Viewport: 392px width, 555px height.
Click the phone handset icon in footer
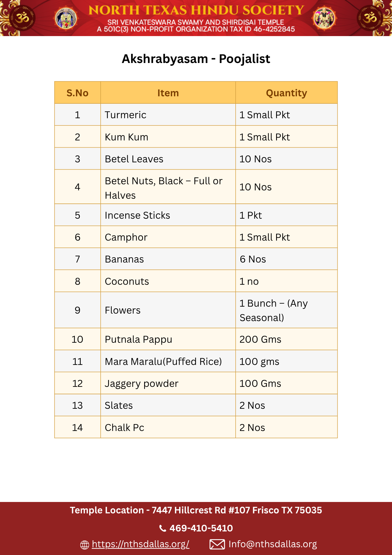tap(163, 528)
